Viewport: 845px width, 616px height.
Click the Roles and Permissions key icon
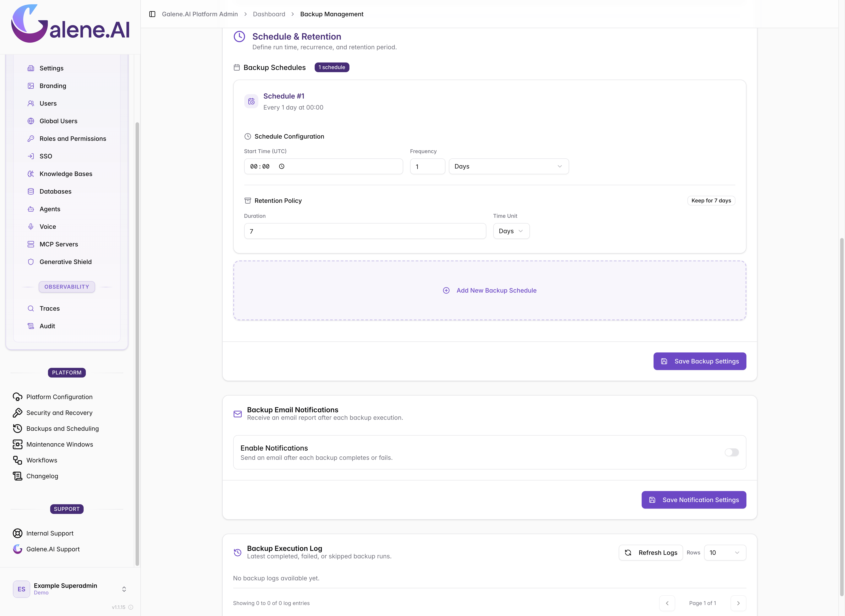(31, 139)
